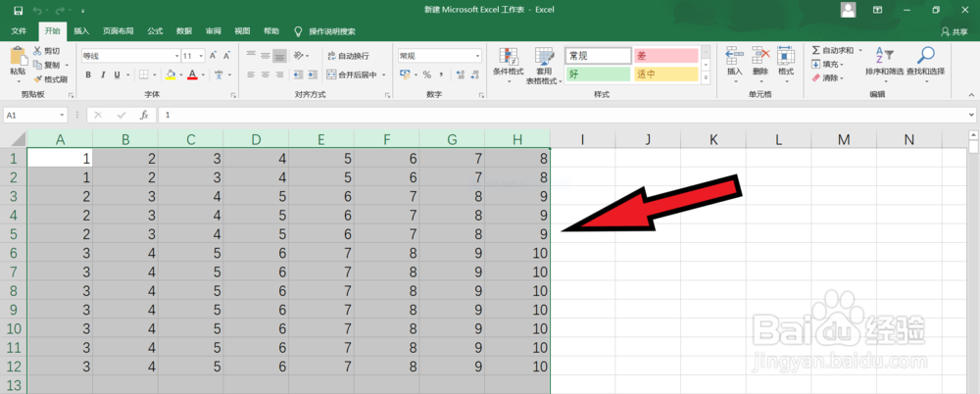Toggle italic formatting (I)

tap(101, 75)
